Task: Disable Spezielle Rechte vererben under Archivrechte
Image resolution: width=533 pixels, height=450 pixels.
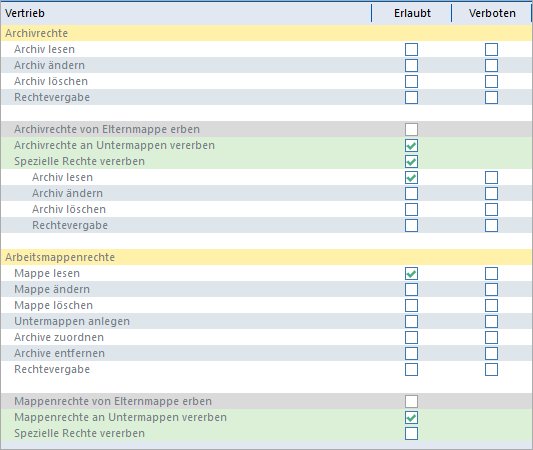Action: click(411, 161)
